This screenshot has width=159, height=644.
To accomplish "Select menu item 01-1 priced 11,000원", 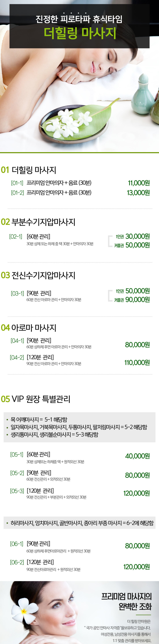I will pos(80,183).
